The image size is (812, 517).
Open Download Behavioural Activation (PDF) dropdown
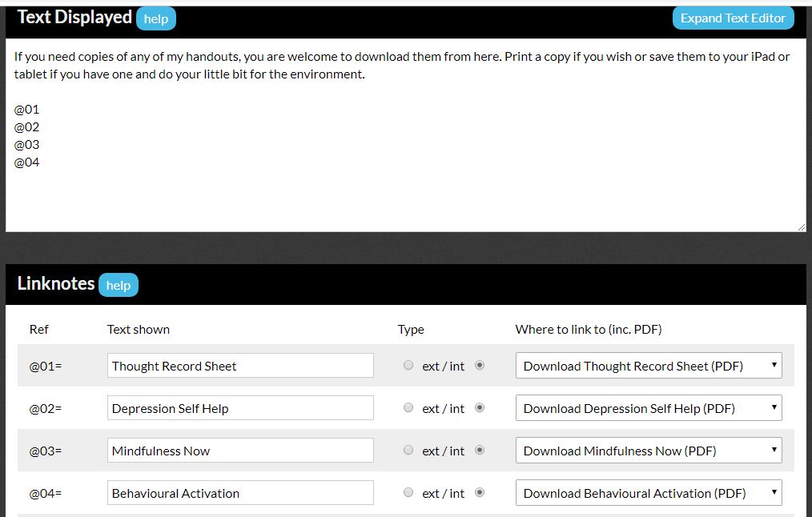coord(649,493)
